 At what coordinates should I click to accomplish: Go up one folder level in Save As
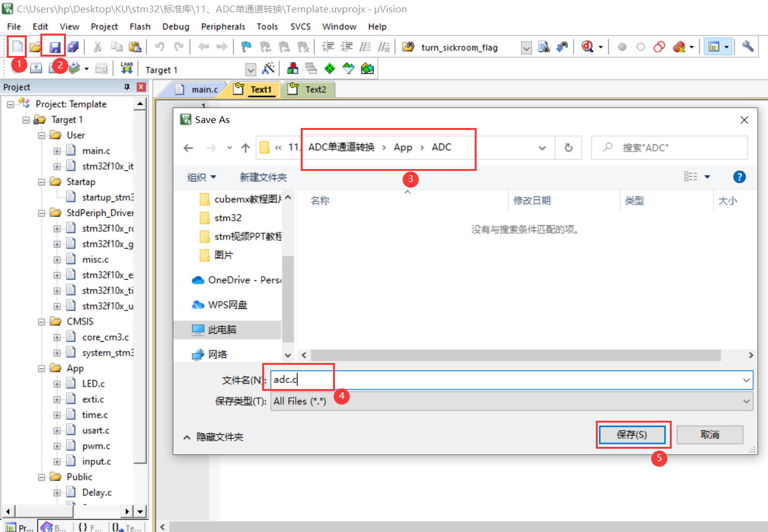click(x=245, y=148)
